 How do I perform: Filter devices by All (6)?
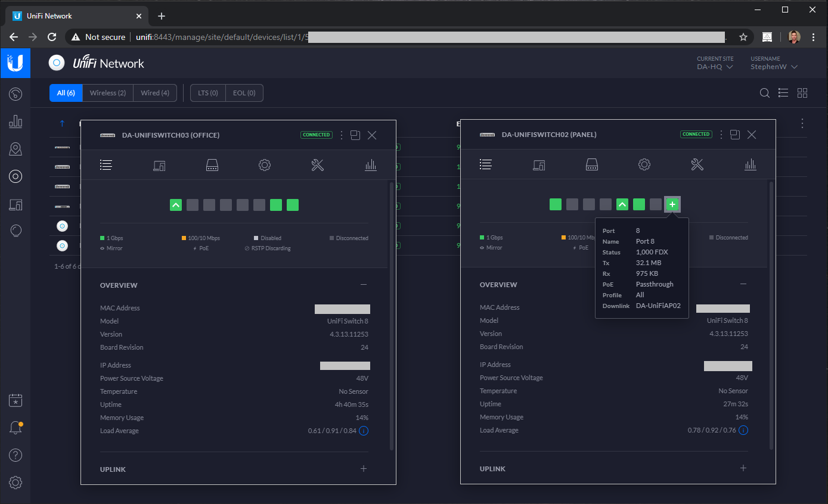click(x=66, y=93)
